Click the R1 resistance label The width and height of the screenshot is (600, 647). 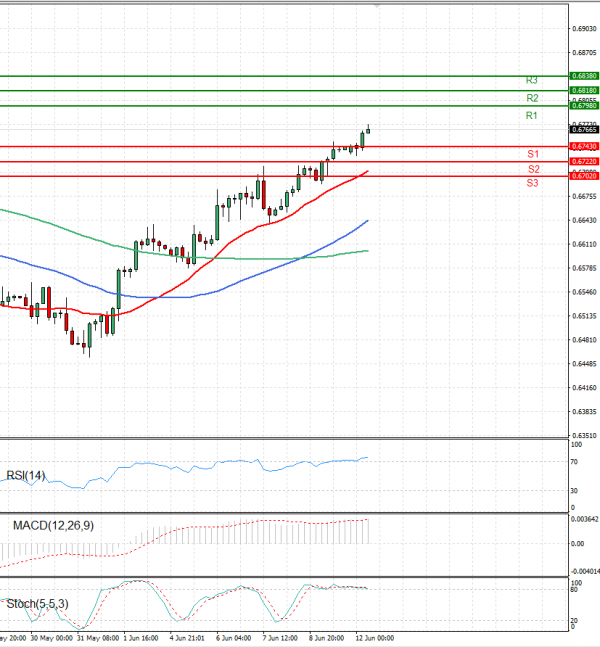[x=531, y=116]
